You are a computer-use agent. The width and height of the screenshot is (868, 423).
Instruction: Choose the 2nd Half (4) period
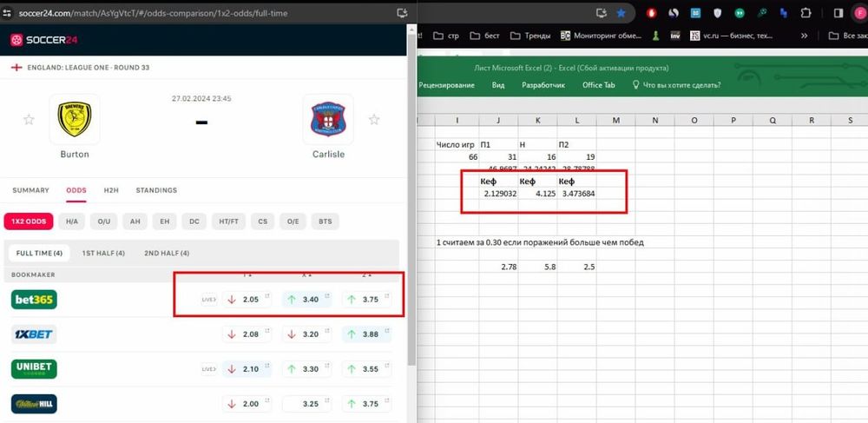coord(167,253)
